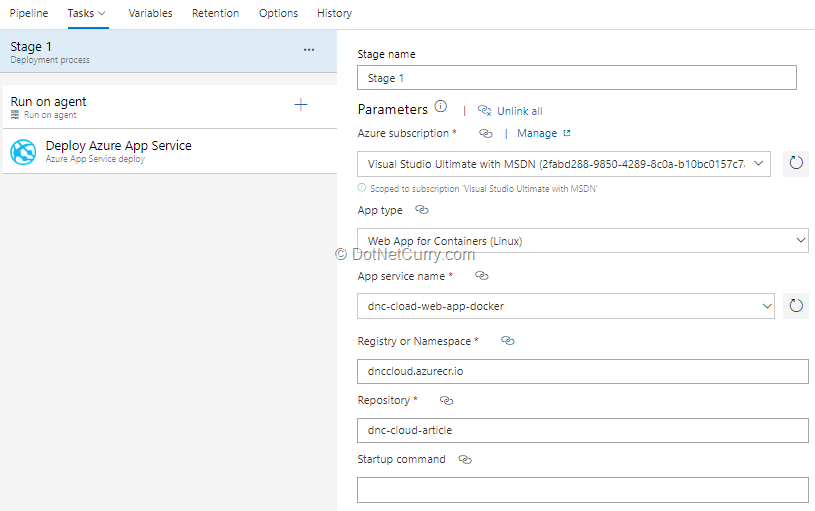
Task: Click the Parameters heading
Action: [x=392, y=109]
